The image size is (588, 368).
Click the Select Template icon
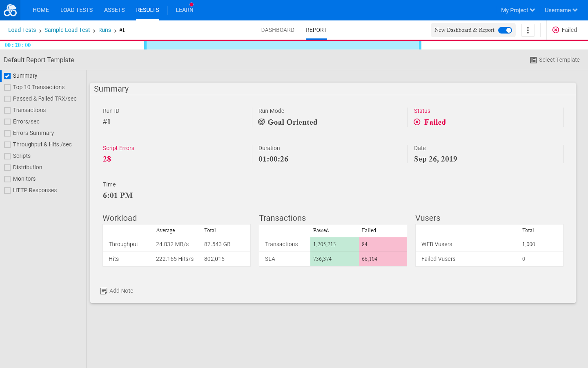coord(533,60)
